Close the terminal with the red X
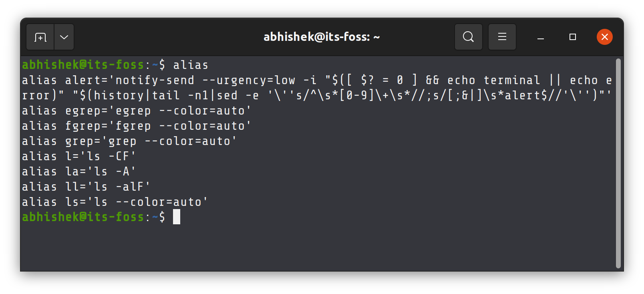This screenshot has height=294, width=644. point(604,37)
